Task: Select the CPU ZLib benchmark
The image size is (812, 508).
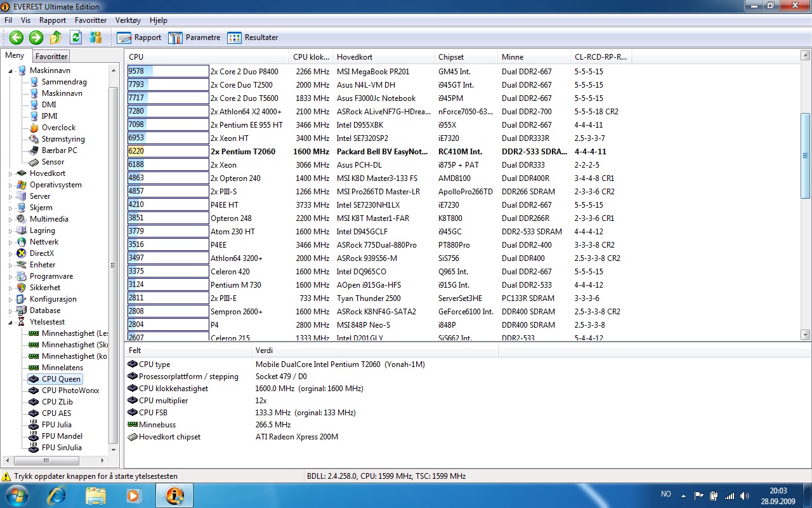Action: coord(57,402)
